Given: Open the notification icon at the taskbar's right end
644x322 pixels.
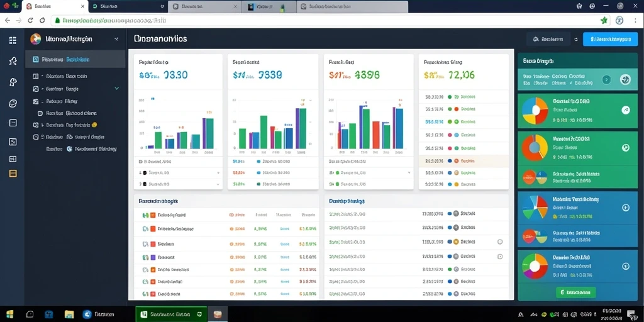Looking at the screenshot, I should (x=631, y=314).
